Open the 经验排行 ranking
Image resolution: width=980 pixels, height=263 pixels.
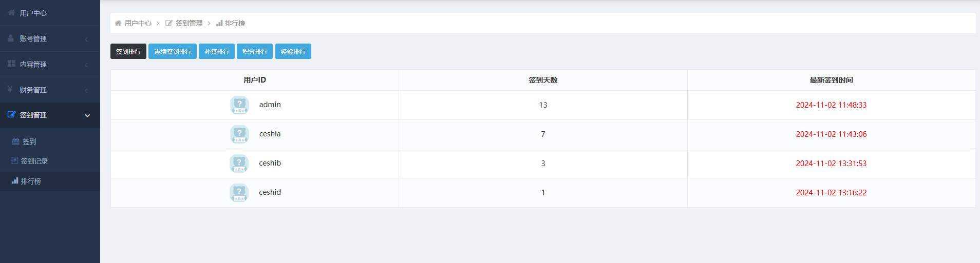click(x=293, y=51)
